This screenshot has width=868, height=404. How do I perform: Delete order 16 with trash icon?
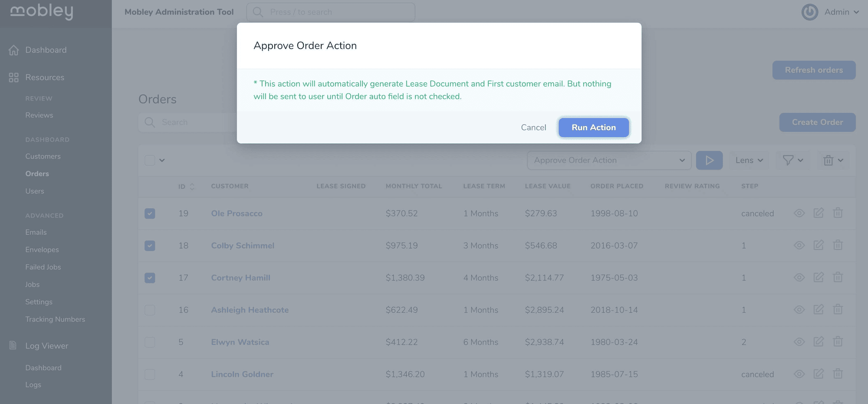pyautogui.click(x=838, y=309)
